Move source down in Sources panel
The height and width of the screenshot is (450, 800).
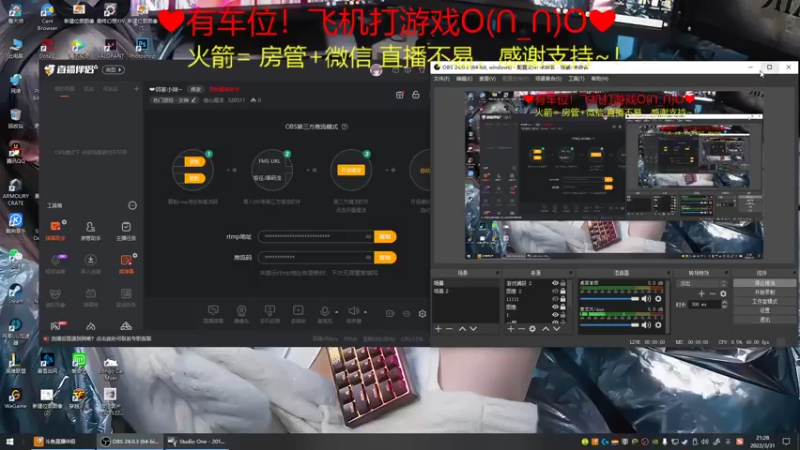pyautogui.click(x=557, y=329)
